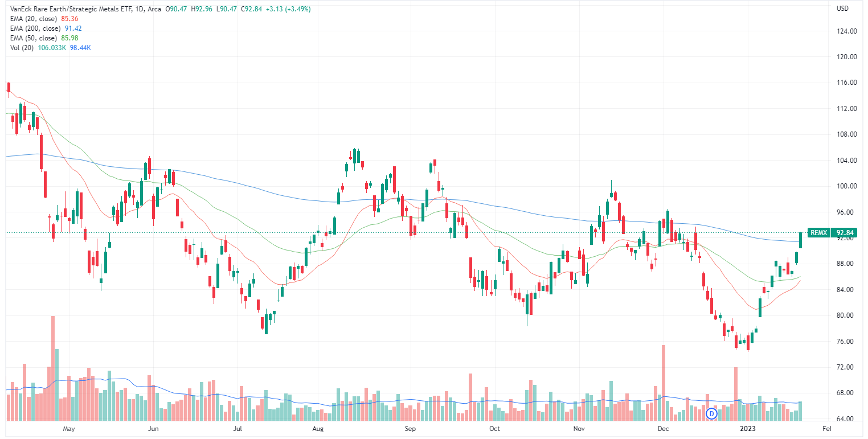Click the blue dividend "D" marker
This screenshot has width=868, height=439.
coord(711,413)
